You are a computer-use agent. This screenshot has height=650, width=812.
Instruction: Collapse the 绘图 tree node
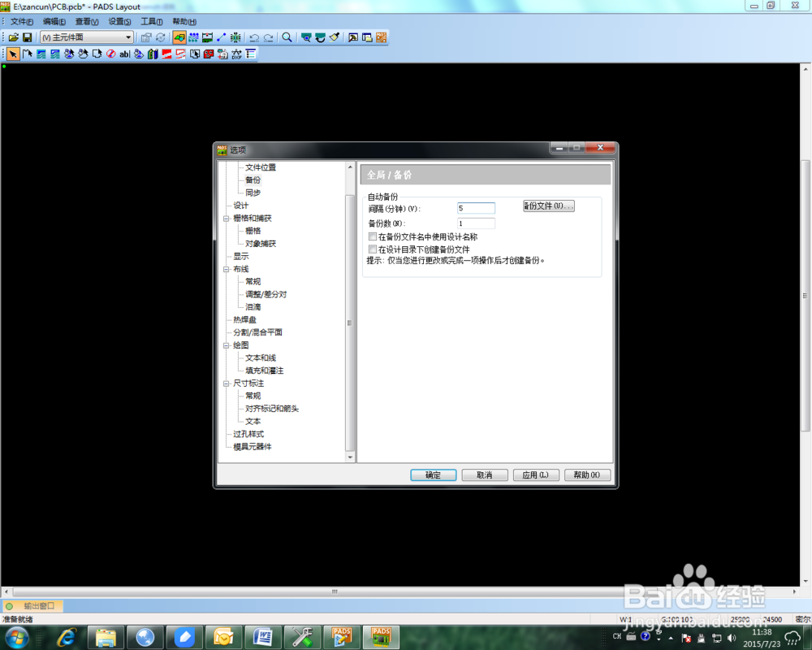tap(227, 345)
